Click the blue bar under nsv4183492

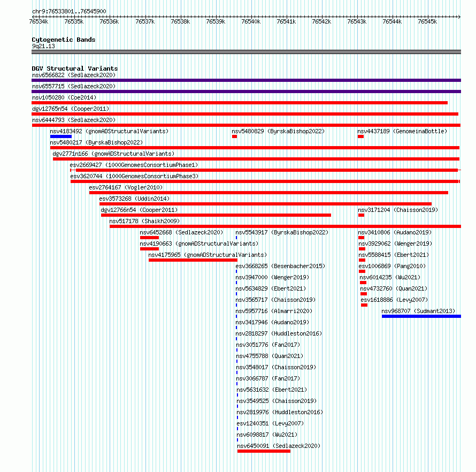coord(61,136)
